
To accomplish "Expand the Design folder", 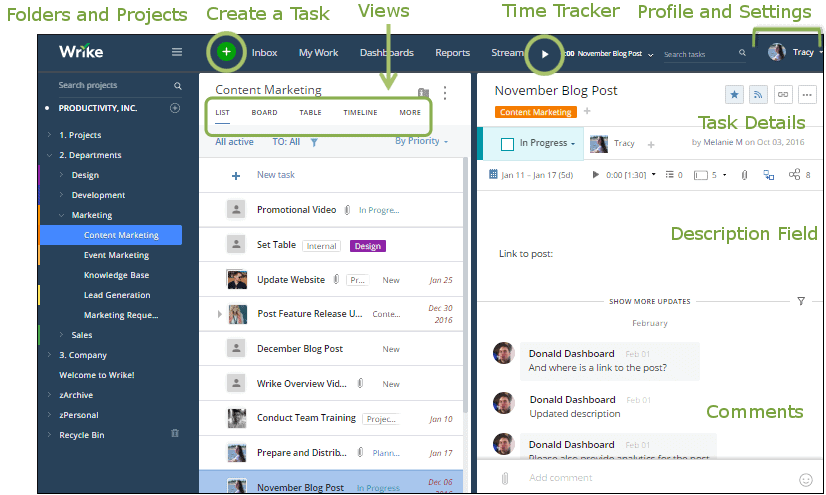I will [x=62, y=175].
